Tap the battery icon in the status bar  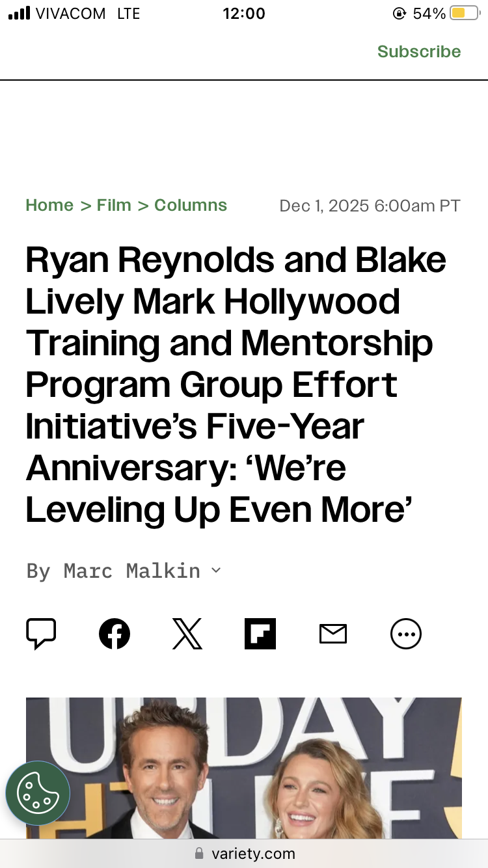coord(464,14)
